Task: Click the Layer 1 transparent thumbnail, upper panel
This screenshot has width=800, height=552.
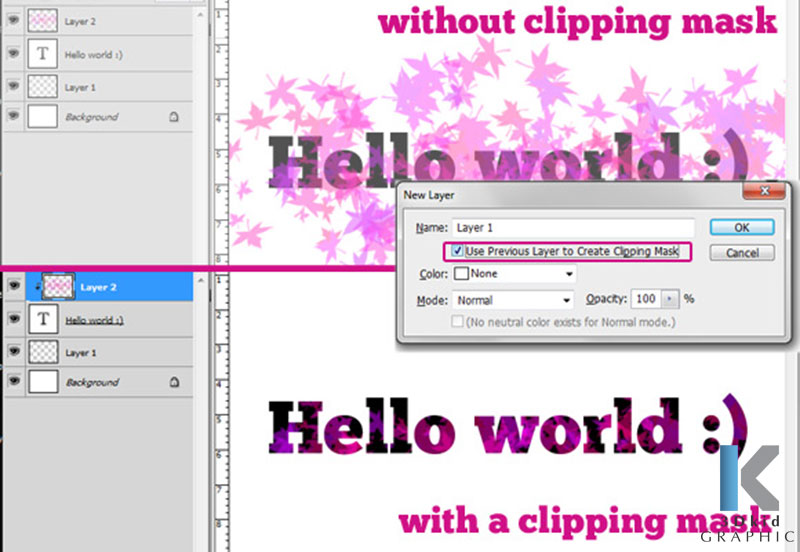Action: click(42, 86)
